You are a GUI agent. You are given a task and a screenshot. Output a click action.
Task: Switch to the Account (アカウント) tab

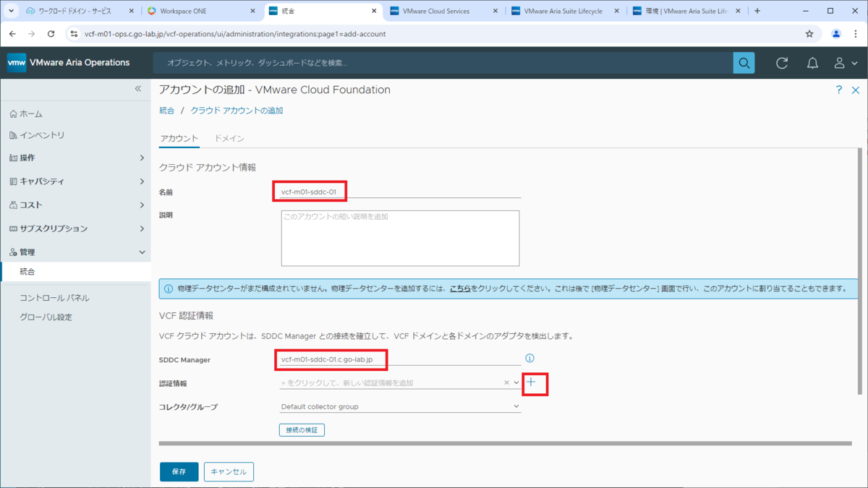pyautogui.click(x=179, y=138)
